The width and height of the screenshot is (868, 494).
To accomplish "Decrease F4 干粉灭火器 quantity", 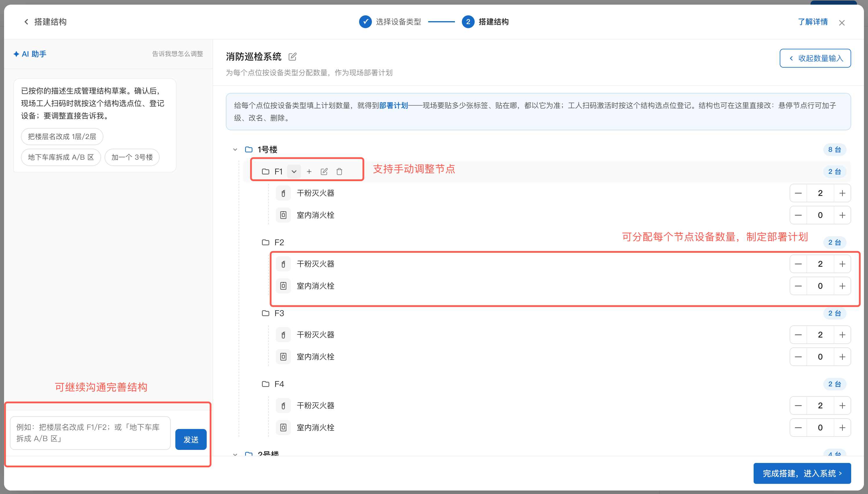I will (x=798, y=406).
